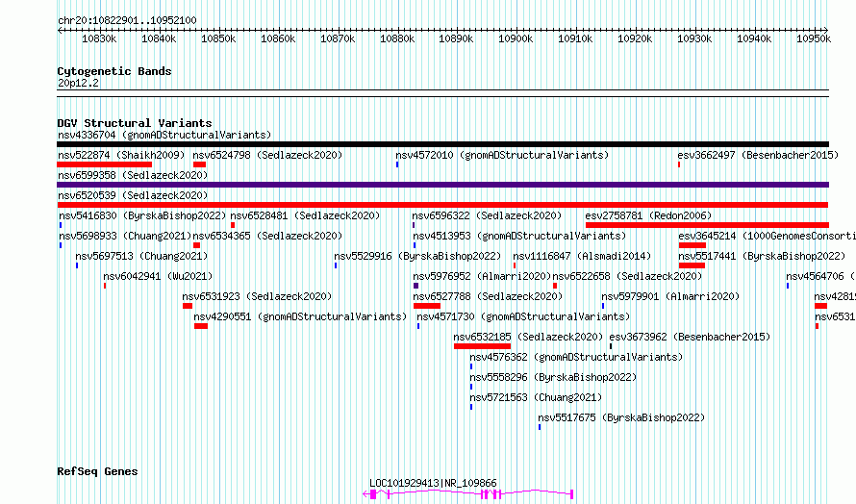Open variant nsv4513953 gnomAD label

click(519, 236)
